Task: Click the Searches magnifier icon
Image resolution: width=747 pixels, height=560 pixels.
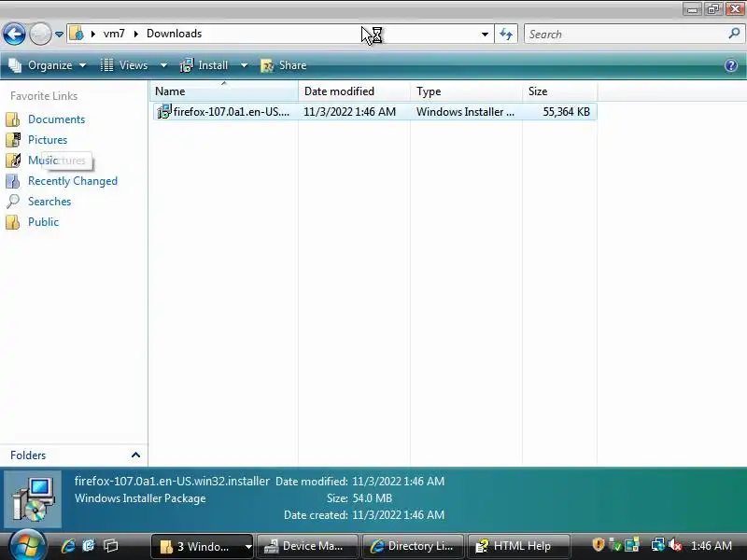Action: (13, 202)
